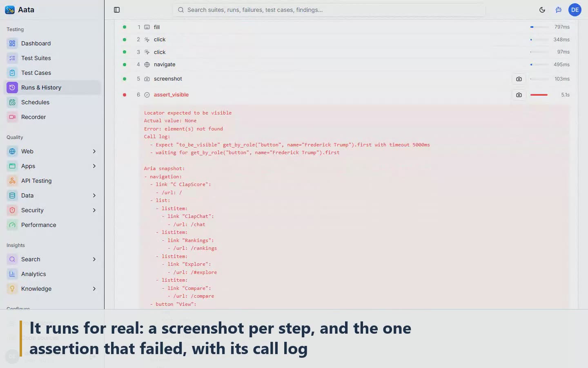This screenshot has width=588, height=368.
Task: Open Test Cases section
Action: pyautogui.click(x=52, y=73)
